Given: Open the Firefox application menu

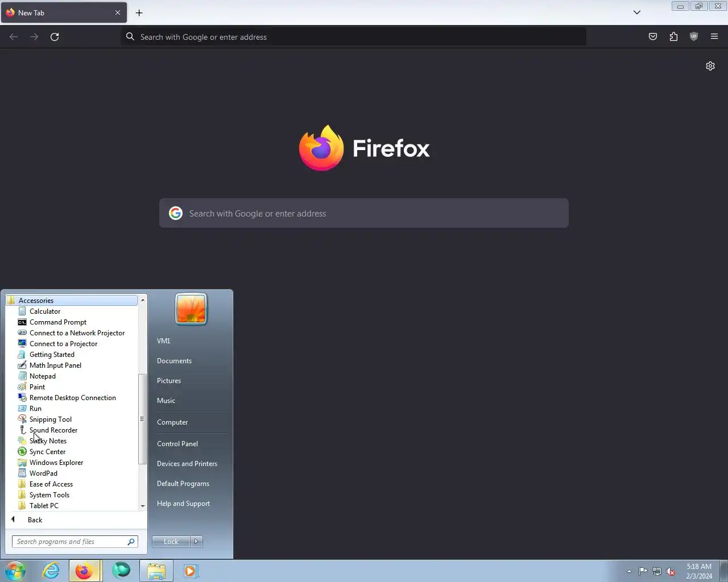Looking at the screenshot, I should click(714, 37).
